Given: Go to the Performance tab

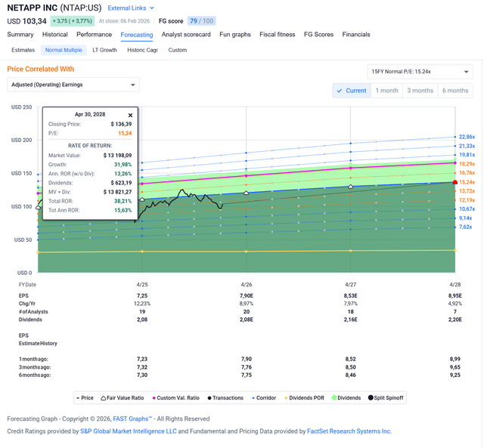Looking at the screenshot, I should coord(94,35).
